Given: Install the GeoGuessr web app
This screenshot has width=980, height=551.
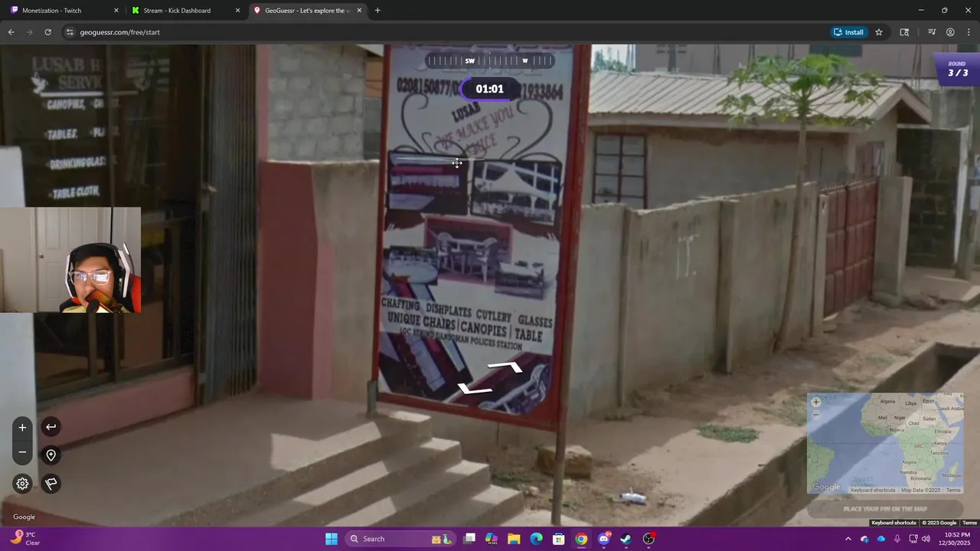Looking at the screenshot, I should pyautogui.click(x=849, y=32).
